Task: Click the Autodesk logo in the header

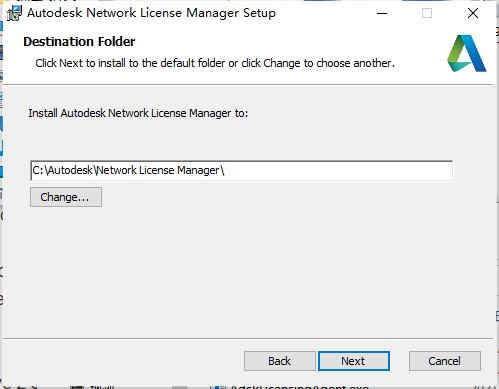Action: (x=467, y=53)
